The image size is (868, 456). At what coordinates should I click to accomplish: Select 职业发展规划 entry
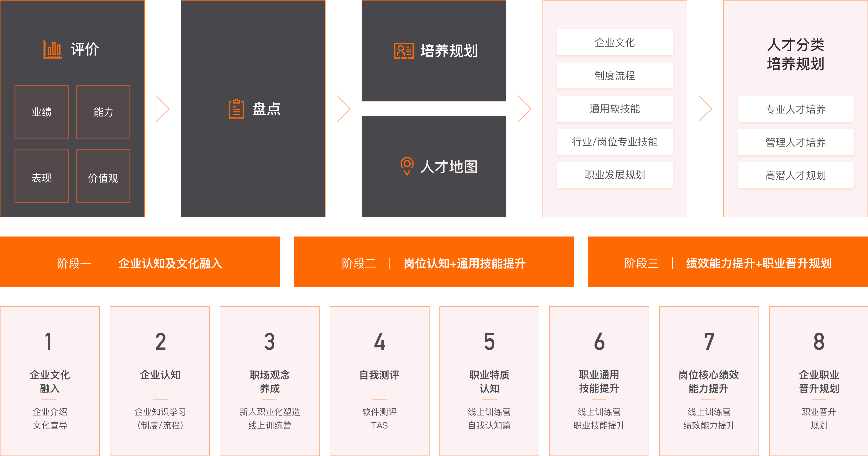click(615, 175)
